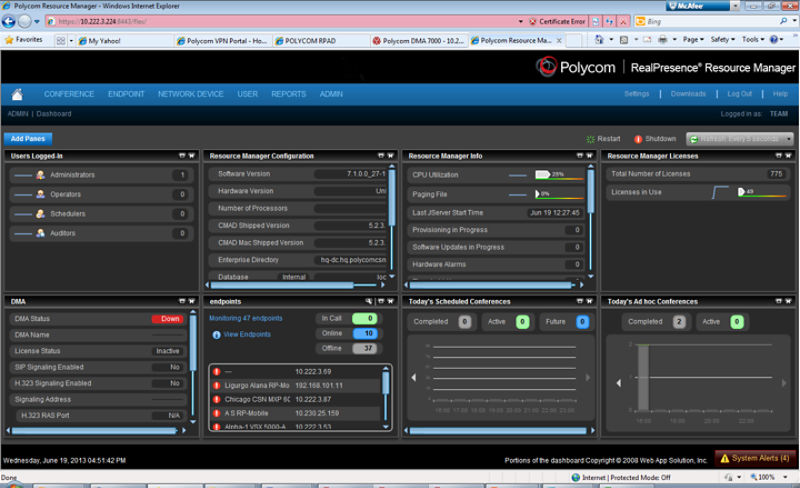Maximize the endpoints pane

381,301
